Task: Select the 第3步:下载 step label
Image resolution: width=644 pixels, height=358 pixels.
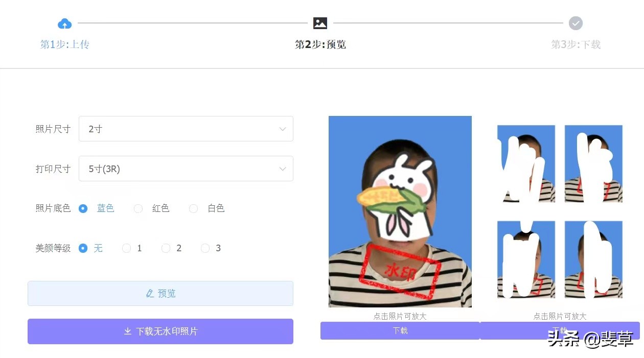Action: (576, 44)
